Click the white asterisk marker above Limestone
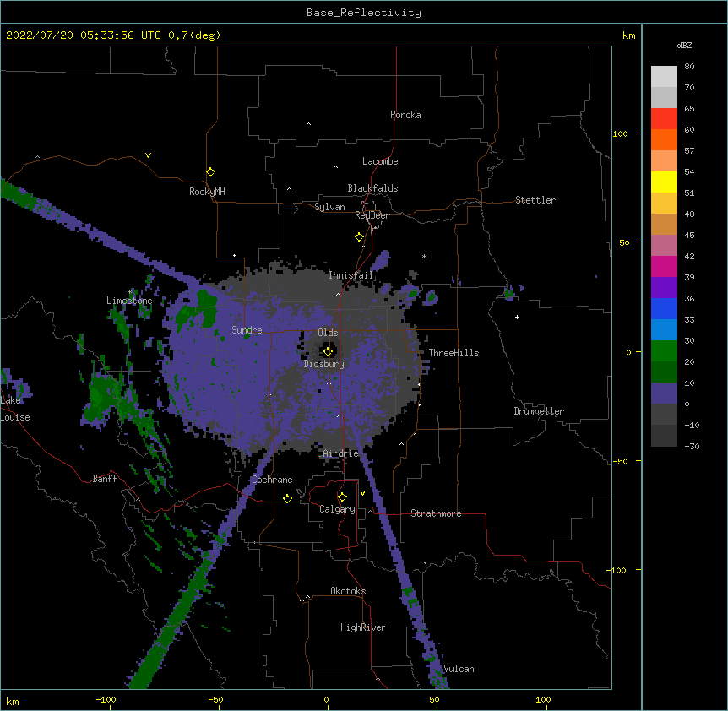 130,292
